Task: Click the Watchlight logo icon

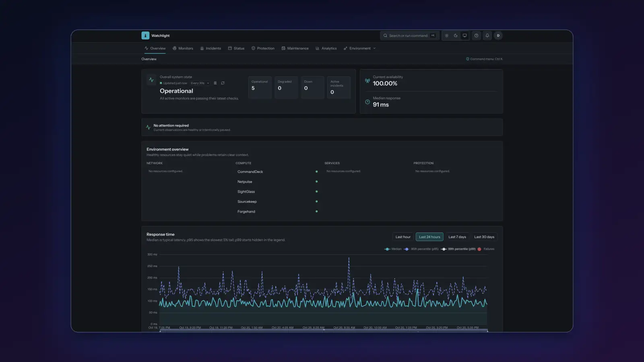Action: (x=145, y=35)
